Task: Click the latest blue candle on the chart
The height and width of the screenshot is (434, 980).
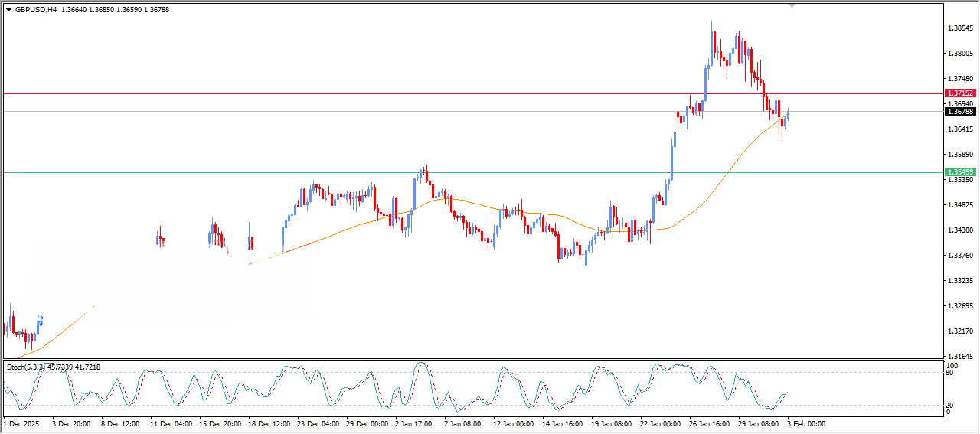Action: click(x=788, y=115)
